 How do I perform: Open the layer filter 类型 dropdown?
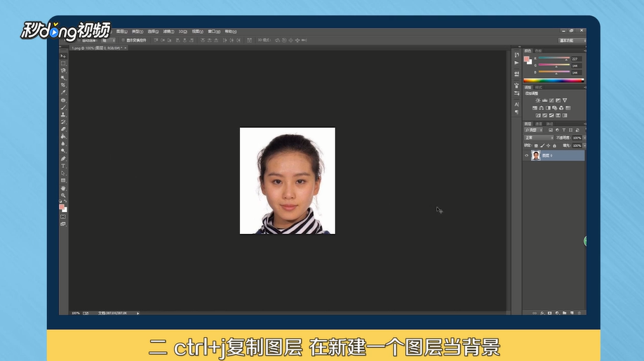coord(534,130)
